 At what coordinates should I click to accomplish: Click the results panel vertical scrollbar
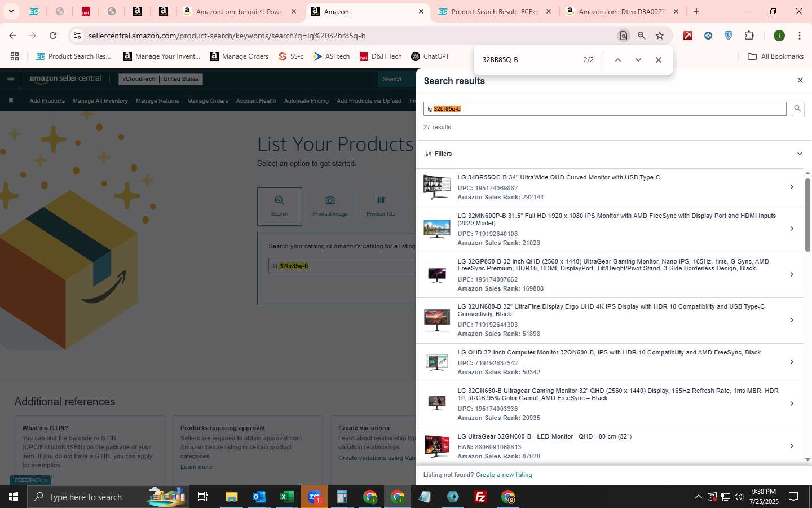click(807, 214)
